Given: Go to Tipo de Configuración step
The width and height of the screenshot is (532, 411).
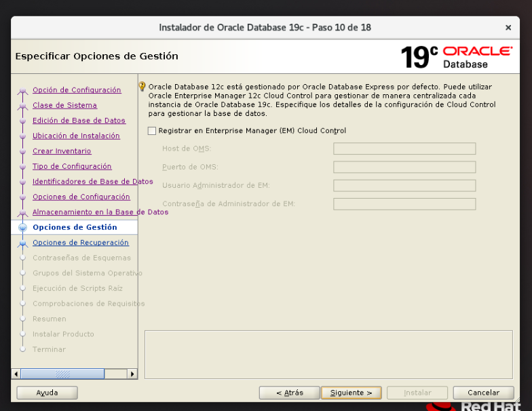Looking at the screenshot, I should pos(72,166).
